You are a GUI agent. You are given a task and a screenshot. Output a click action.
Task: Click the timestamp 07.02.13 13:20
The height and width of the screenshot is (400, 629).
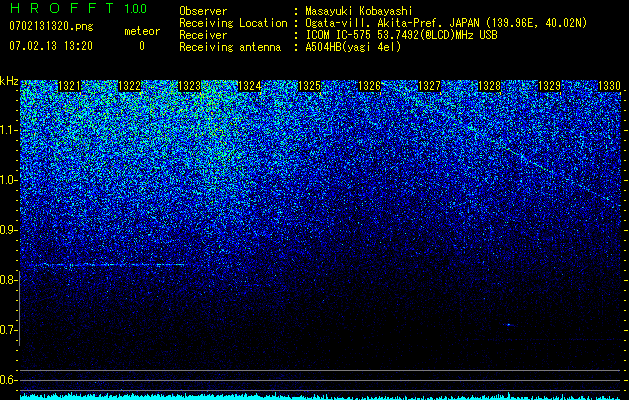(x=51, y=46)
